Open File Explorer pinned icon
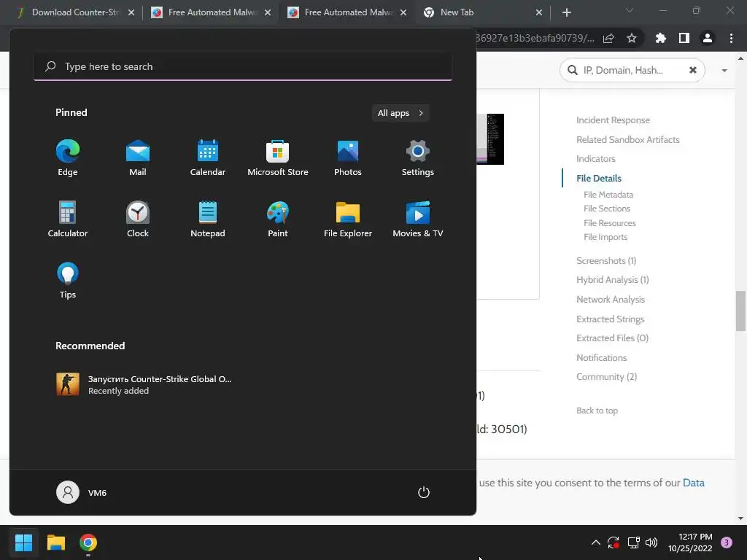The width and height of the screenshot is (747, 560). point(348,219)
